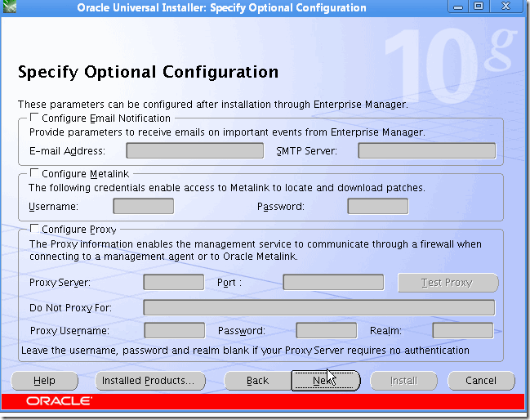Click the Oracle logo in footer

[59, 401]
